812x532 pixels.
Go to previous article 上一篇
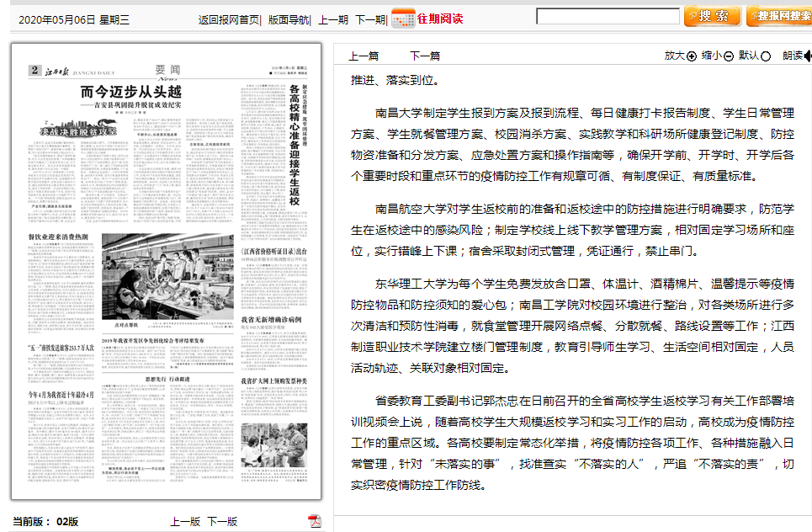click(x=364, y=56)
